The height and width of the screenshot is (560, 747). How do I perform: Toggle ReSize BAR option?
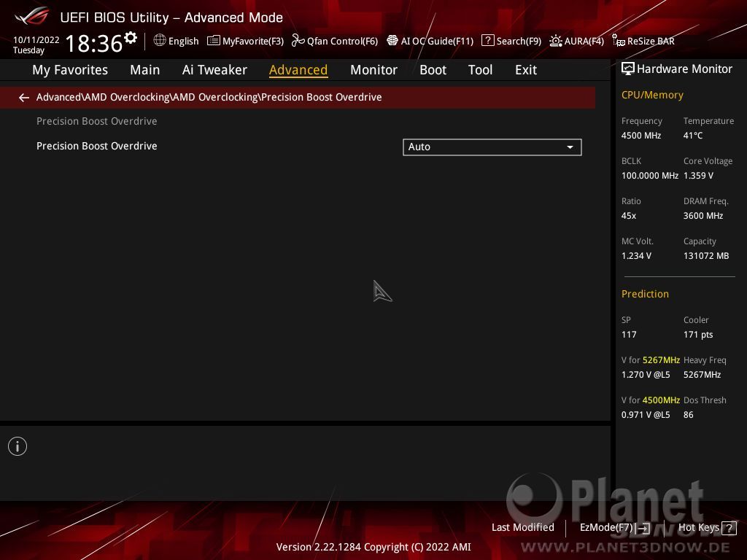tap(651, 42)
